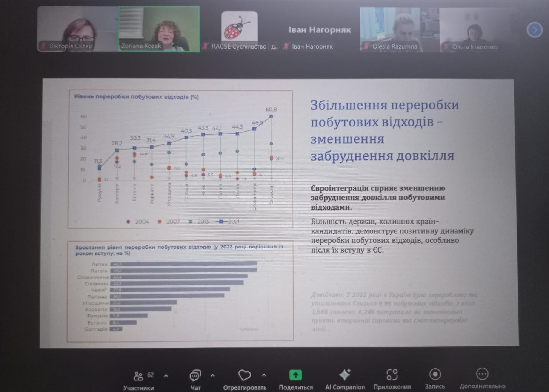Image resolution: width=549 pixels, height=392 pixels.
Task: Open the Дополнительно more options icon
Action: (482, 374)
